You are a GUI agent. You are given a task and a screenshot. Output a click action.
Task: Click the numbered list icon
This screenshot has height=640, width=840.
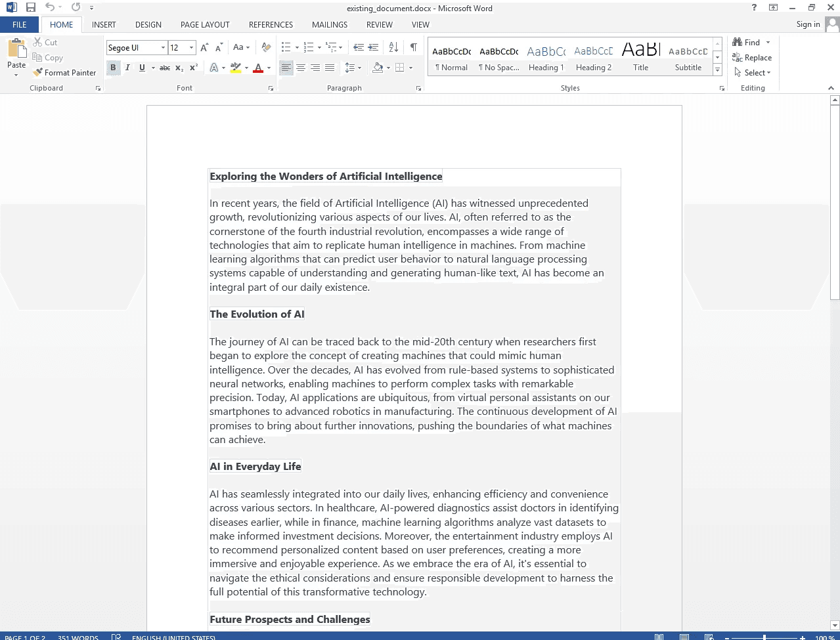click(308, 47)
